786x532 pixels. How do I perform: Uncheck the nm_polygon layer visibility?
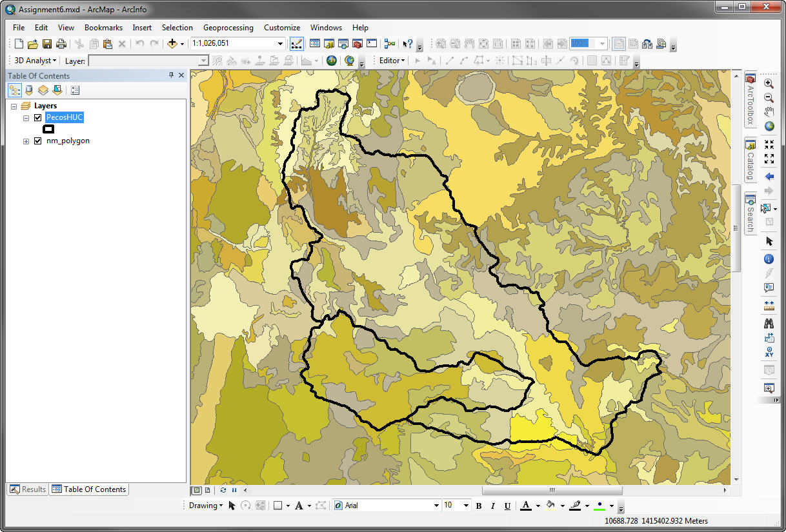pos(37,141)
